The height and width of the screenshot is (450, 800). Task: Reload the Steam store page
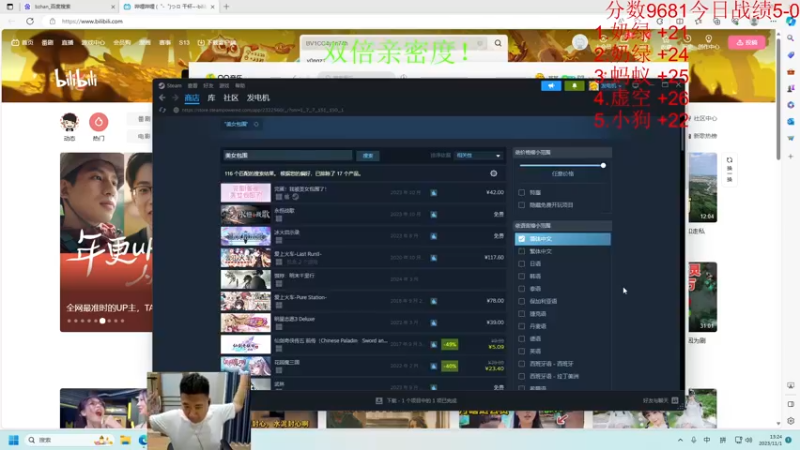click(162, 110)
